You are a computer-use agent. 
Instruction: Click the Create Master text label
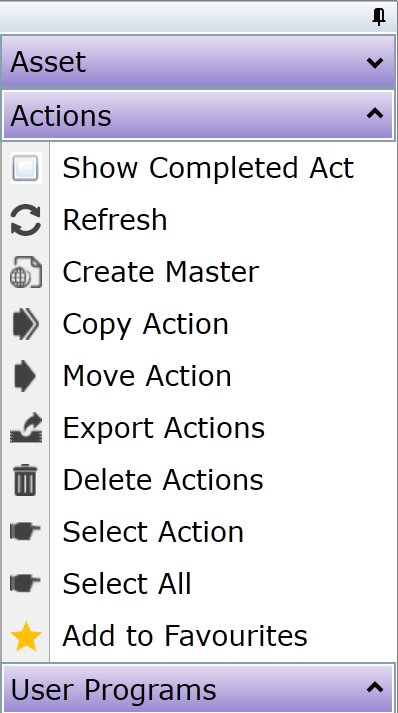pos(161,272)
